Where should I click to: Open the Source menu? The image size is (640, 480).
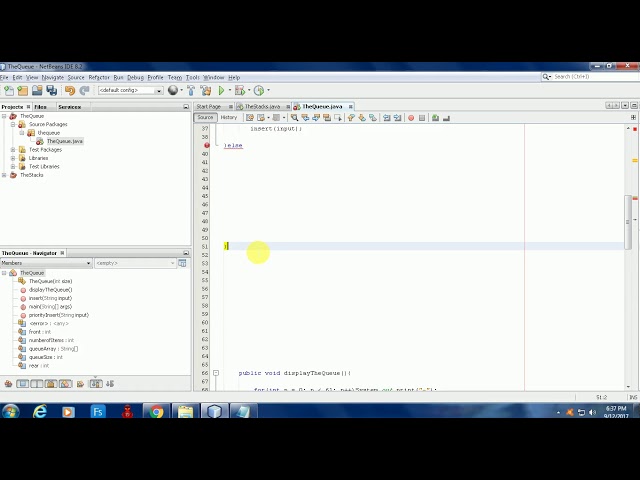[x=76, y=78]
